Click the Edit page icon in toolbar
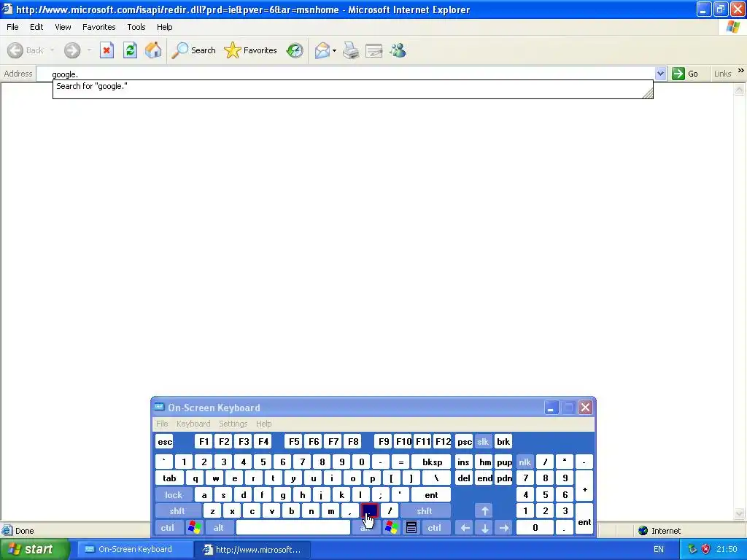The height and width of the screenshot is (560, 747). point(374,50)
